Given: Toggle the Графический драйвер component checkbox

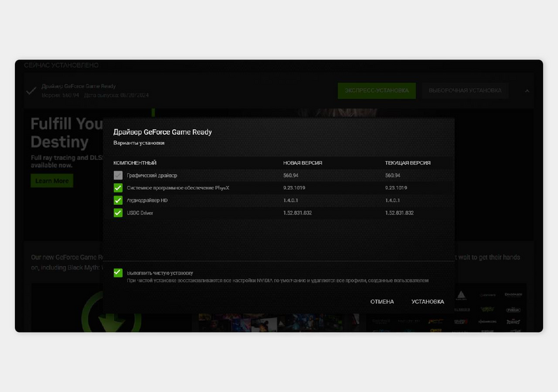Looking at the screenshot, I should pos(117,175).
